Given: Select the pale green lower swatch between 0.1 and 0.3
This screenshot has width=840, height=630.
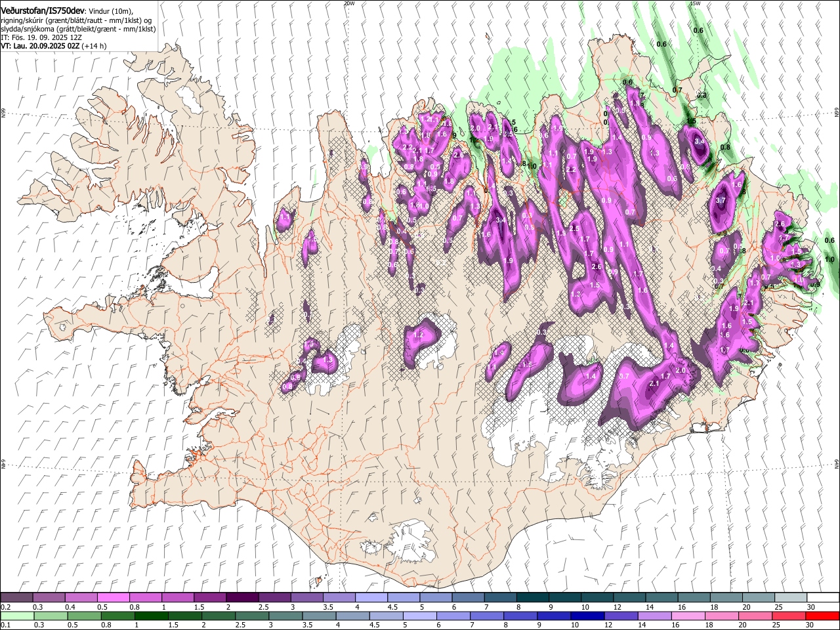Looking at the screenshot, I should (x=17, y=616).
